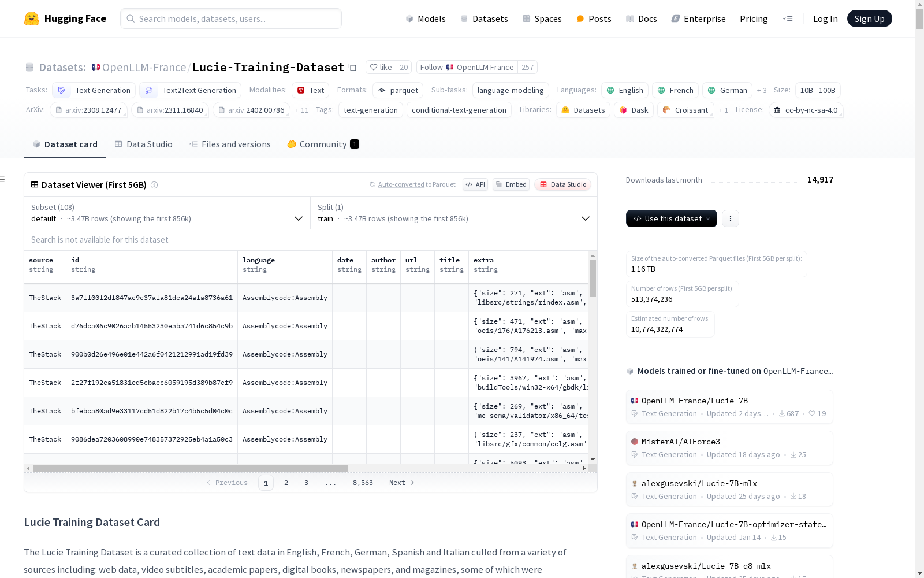Open the Files and versions tab
The height and width of the screenshot is (578, 924).
(x=230, y=144)
